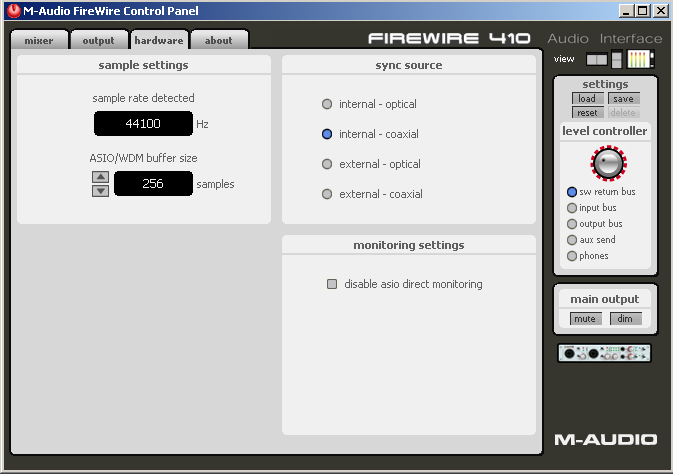This screenshot has height=474, width=673.
Task: Minimize the control panel window
Action: [x=627, y=11]
